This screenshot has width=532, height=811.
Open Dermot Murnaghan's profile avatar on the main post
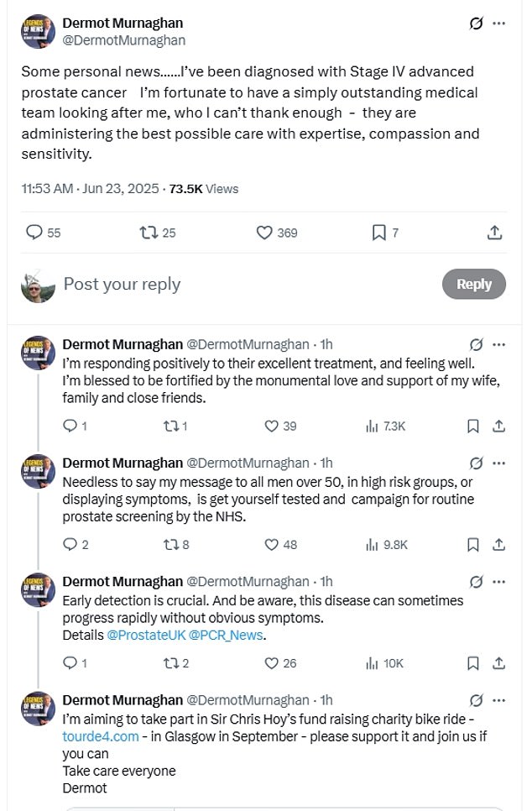point(39,31)
